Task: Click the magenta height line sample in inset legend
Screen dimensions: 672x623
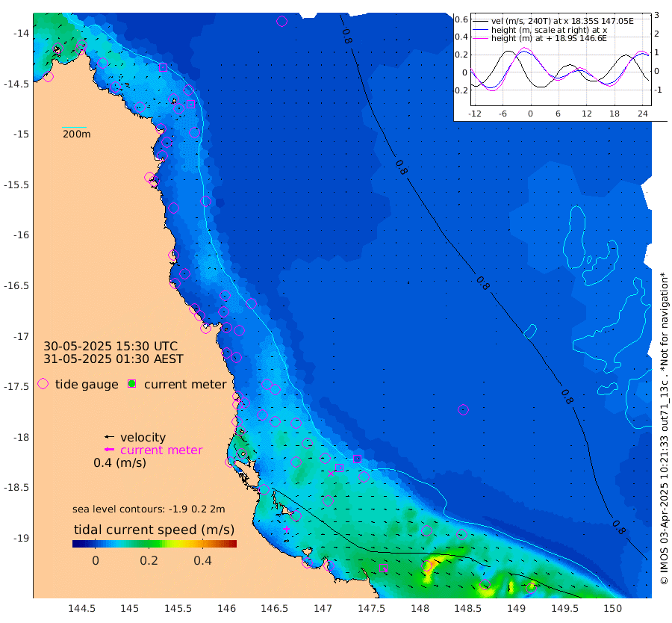Action: pyautogui.click(x=480, y=38)
